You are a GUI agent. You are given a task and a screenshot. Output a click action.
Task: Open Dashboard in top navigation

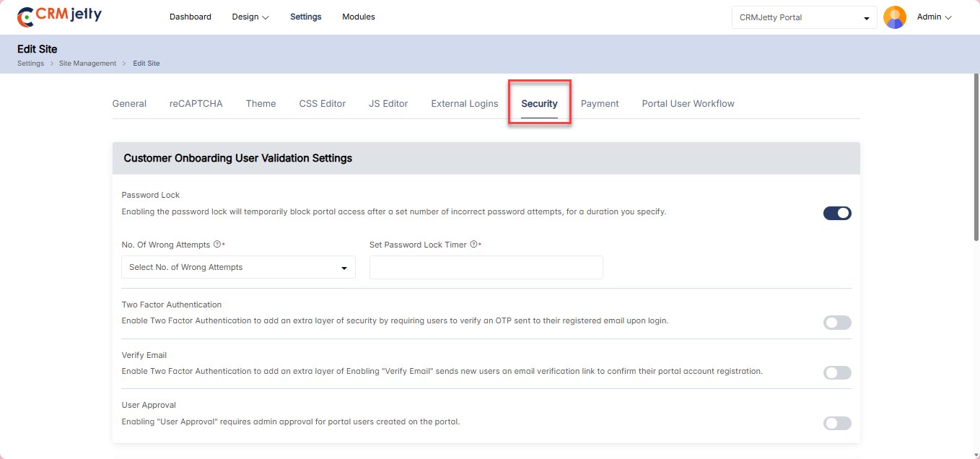tap(191, 17)
